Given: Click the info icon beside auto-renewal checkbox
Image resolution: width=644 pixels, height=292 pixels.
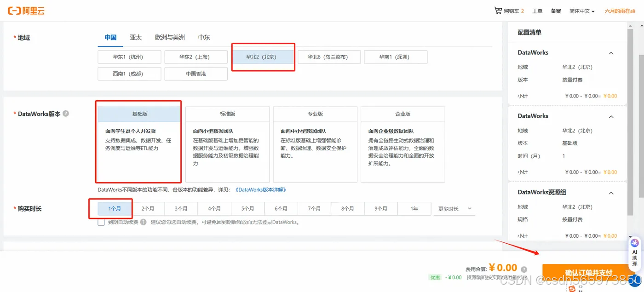Looking at the screenshot, I should (143, 223).
